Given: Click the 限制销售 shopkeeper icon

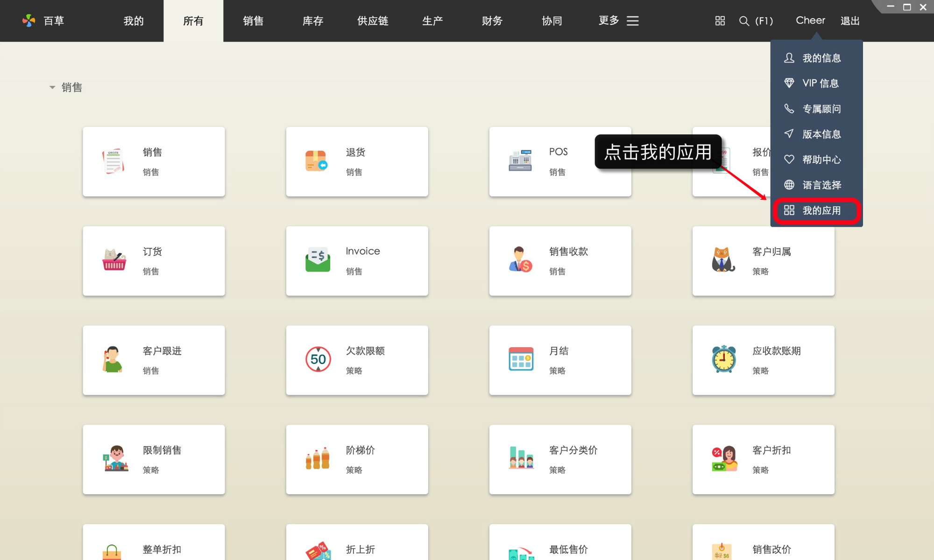Looking at the screenshot, I should (116, 458).
